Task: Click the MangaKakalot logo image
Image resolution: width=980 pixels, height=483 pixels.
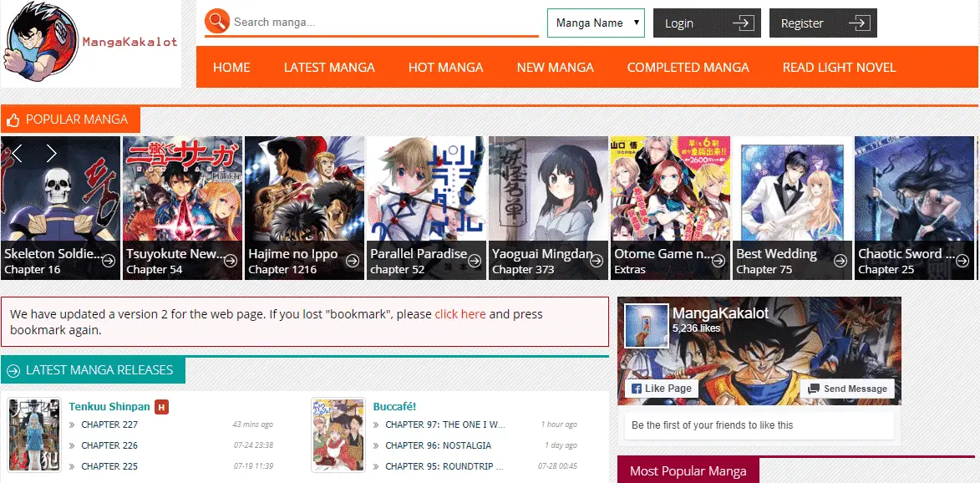Action: [90, 43]
